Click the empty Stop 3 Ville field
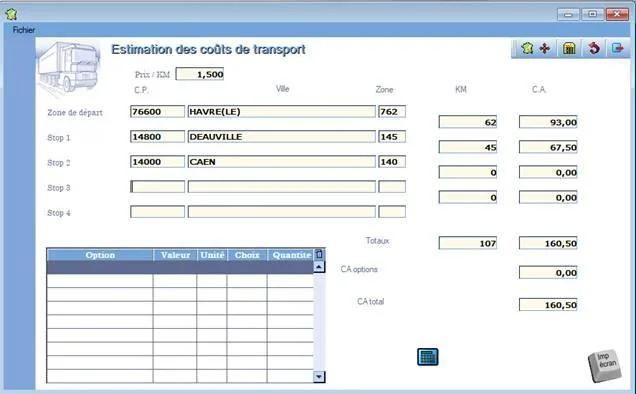The image size is (636, 394). 281,187
